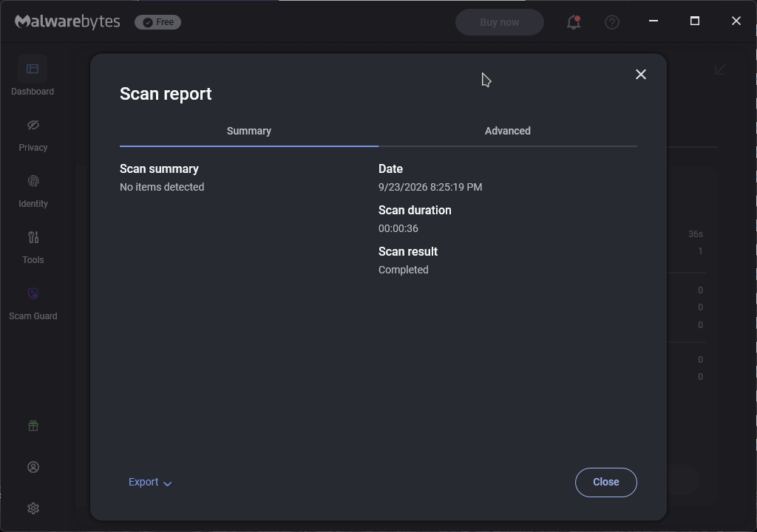Dismiss Scan report with X icon
The width and height of the screenshot is (757, 532).
(641, 75)
